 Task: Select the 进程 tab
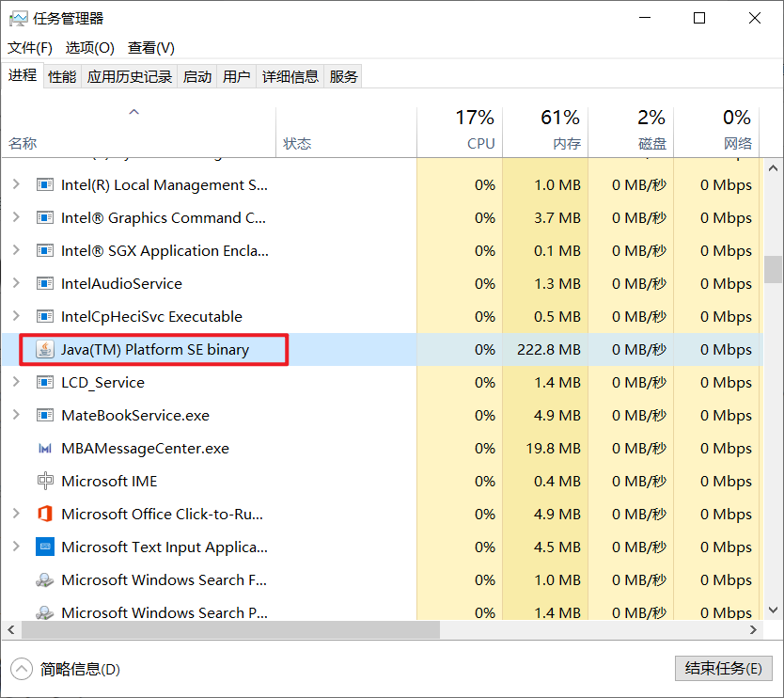tap(23, 75)
